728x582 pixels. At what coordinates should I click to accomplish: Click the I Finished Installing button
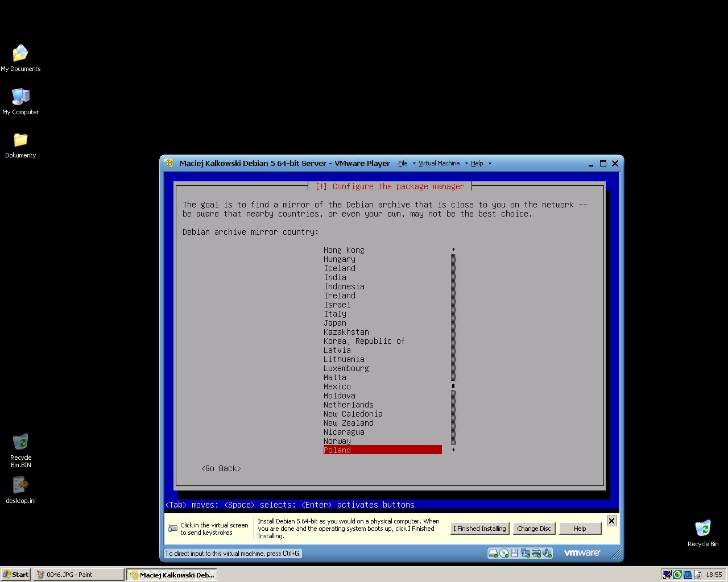click(479, 529)
